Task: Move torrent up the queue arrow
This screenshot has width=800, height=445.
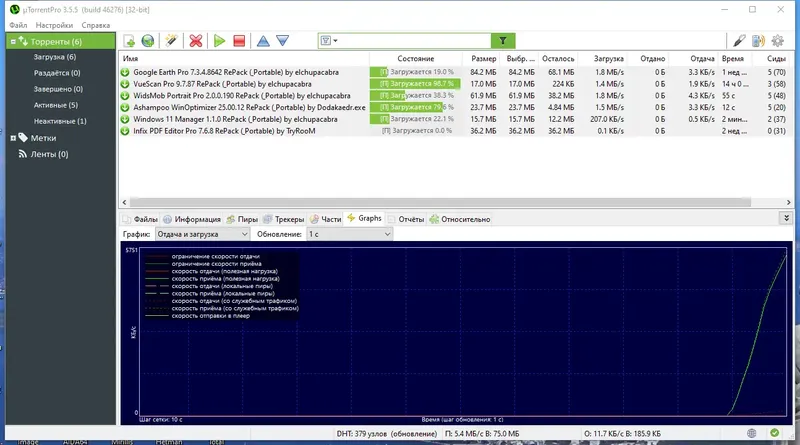Action: pyautogui.click(x=263, y=41)
